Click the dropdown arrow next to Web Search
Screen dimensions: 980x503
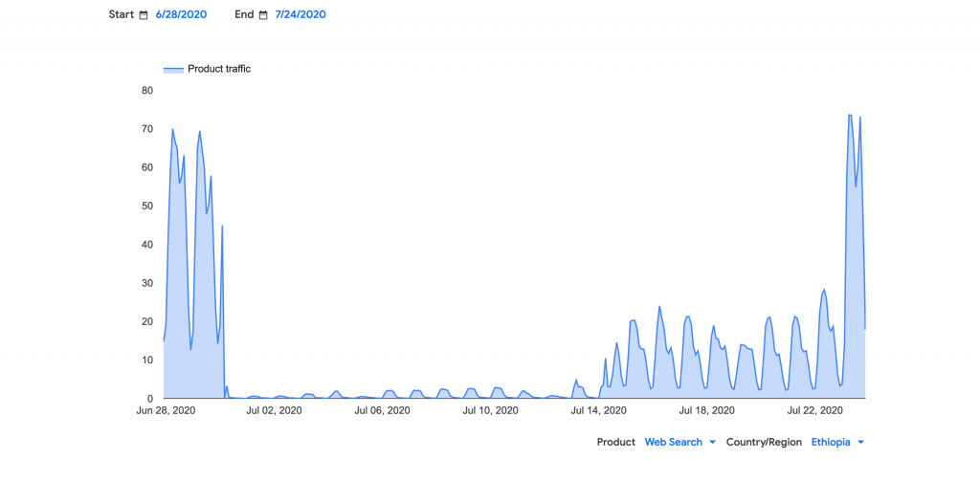(x=712, y=442)
